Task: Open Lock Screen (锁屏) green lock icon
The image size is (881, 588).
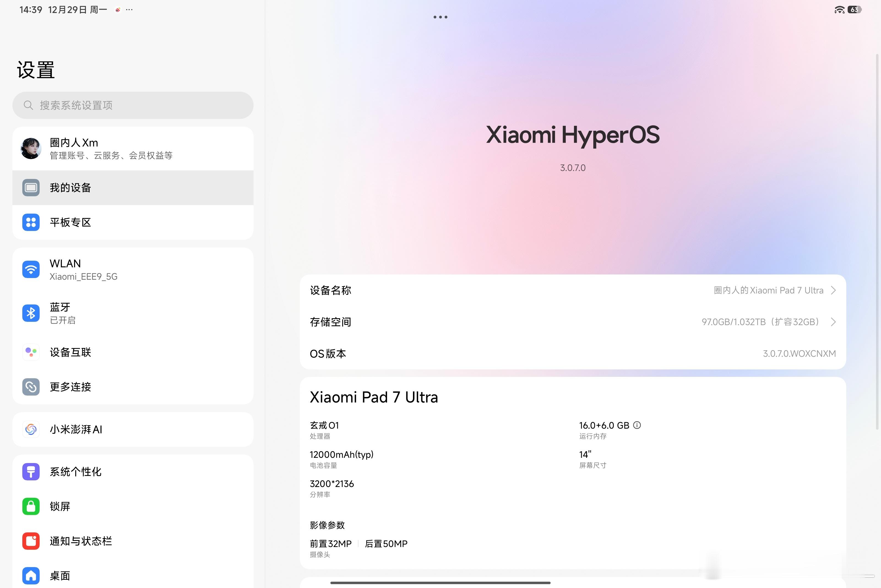Action: (x=31, y=506)
